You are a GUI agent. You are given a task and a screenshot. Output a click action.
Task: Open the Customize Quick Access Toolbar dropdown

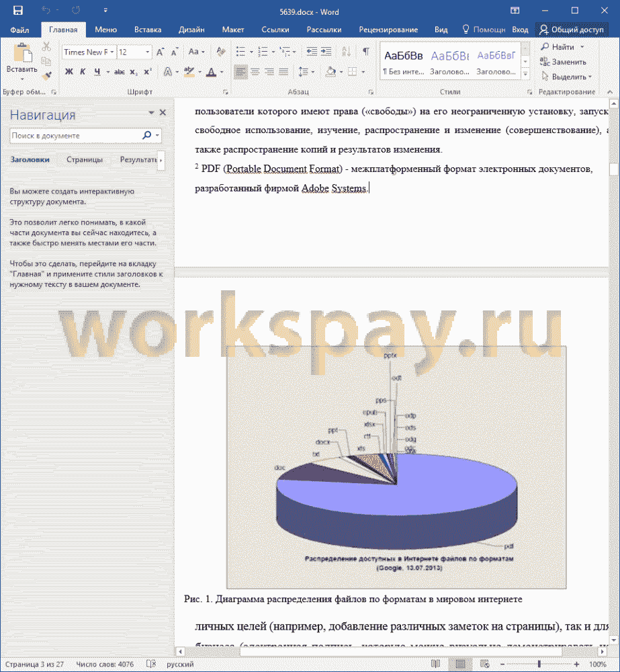click(x=105, y=10)
